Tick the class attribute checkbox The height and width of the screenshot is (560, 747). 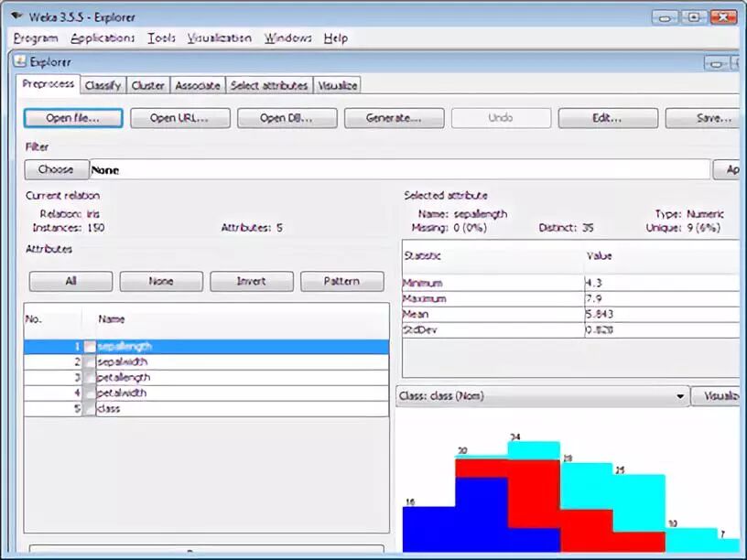(x=90, y=409)
